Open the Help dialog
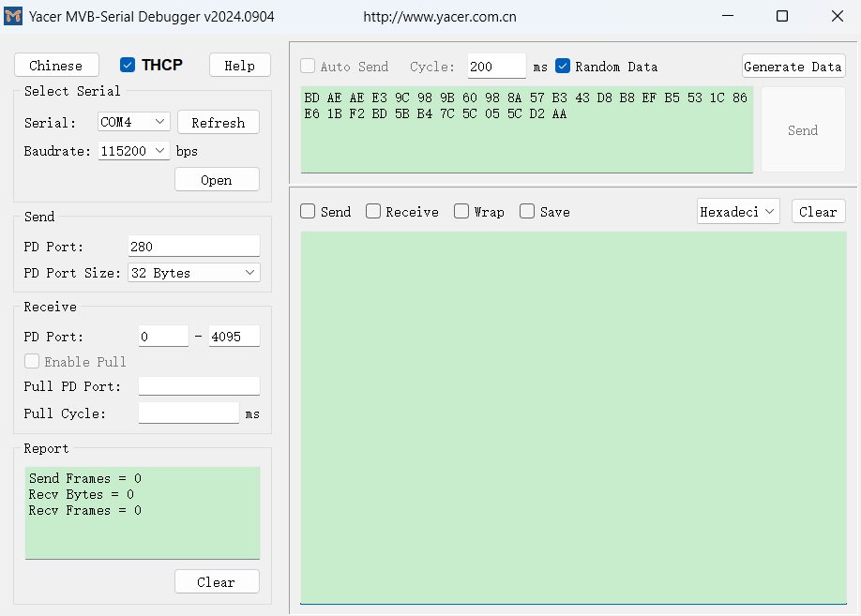This screenshot has width=861, height=616. click(x=239, y=65)
